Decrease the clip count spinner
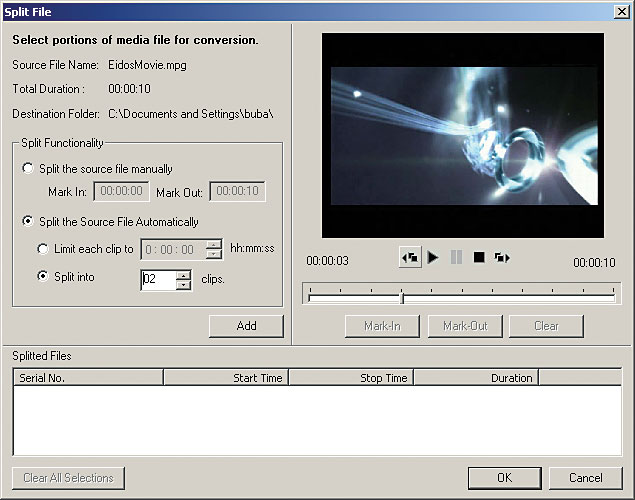Viewport: 635px width, 500px height. [183, 285]
